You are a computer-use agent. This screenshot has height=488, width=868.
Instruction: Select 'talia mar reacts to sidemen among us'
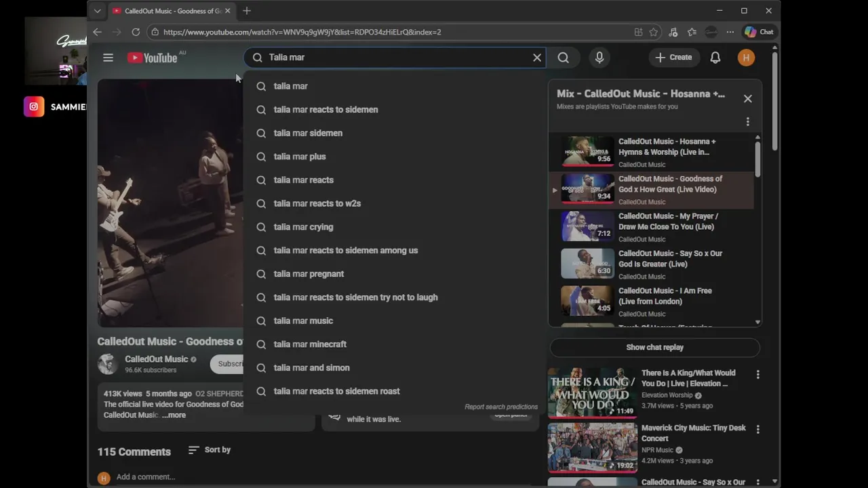click(x=394, y=250)
